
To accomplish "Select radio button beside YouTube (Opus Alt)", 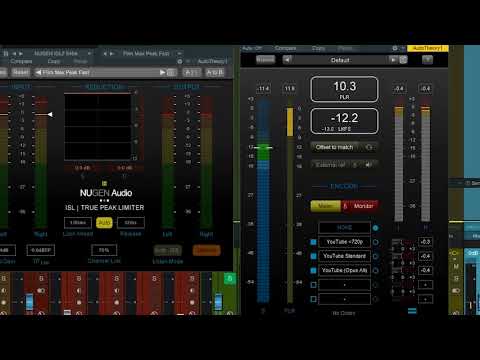I will (x=375, y=270).
